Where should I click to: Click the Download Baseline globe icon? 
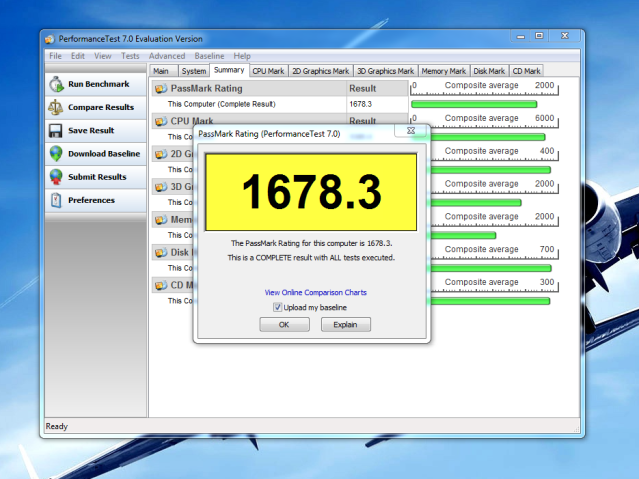(56, 154)
